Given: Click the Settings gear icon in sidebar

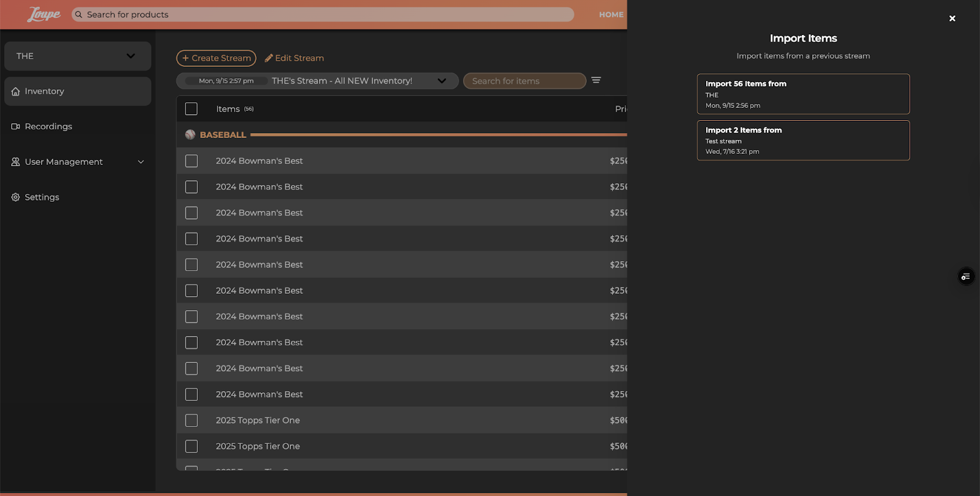Looking at the screenshot, I should coord(15,197).
